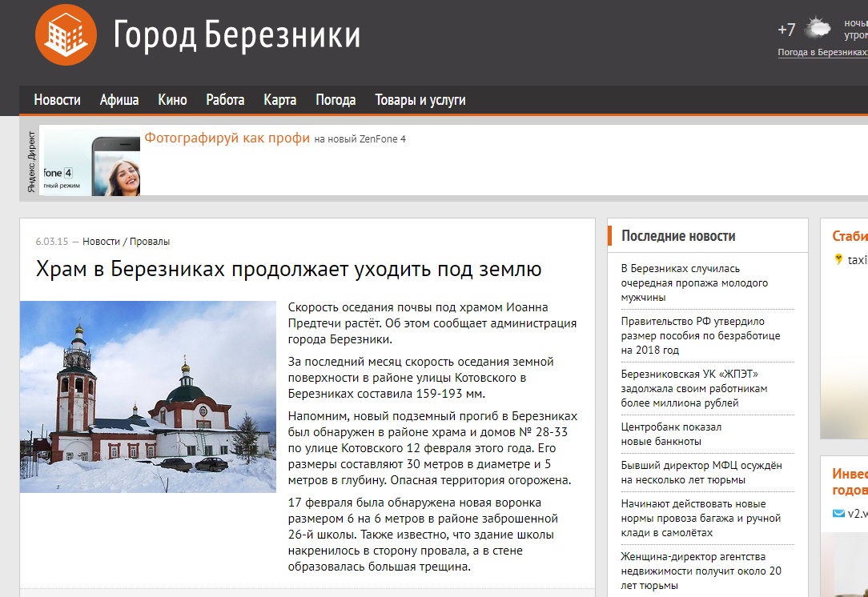
Task: Open Товары и услуги menu item
Action: coord(420,100)
